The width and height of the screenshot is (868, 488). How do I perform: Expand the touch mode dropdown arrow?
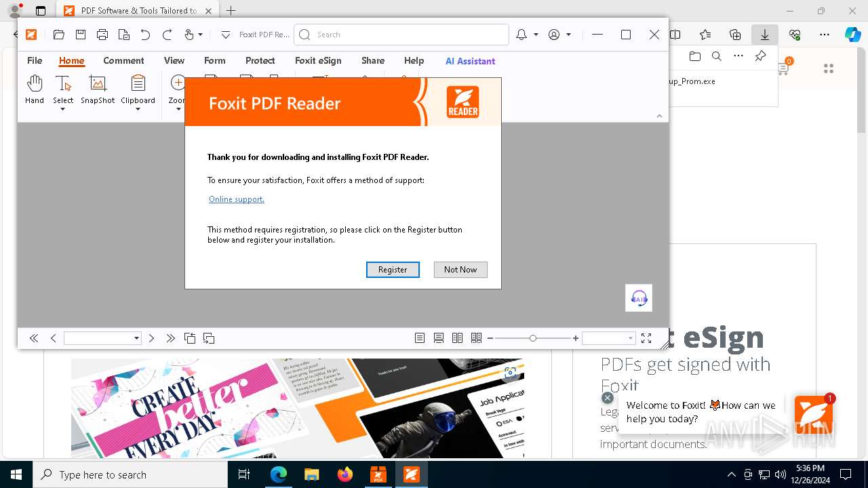tap(200, 35)
